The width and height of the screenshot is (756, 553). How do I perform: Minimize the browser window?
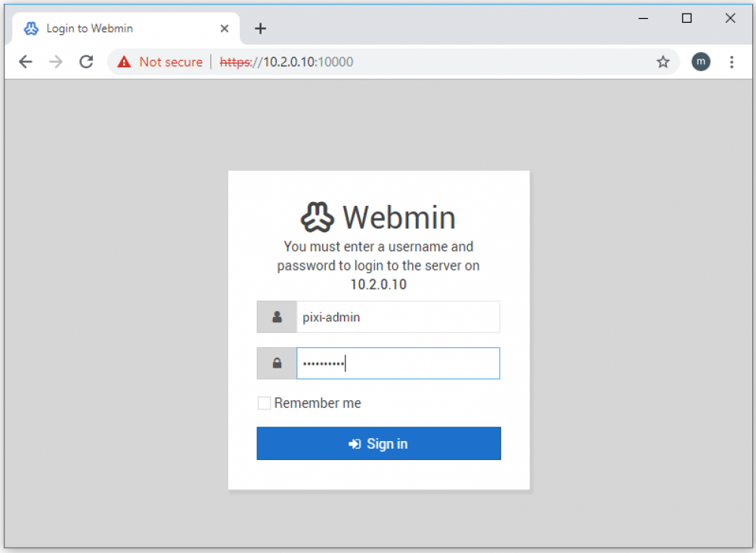[643, 18]
